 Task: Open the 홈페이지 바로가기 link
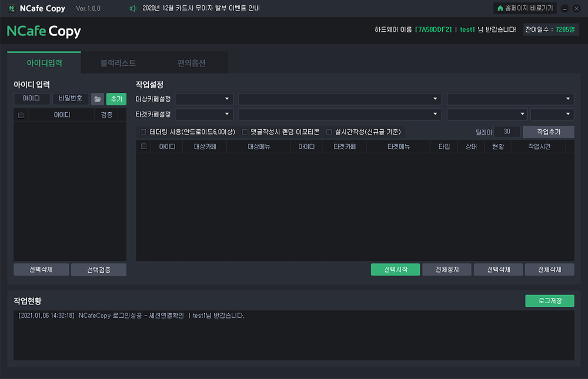tap(525, 8)
